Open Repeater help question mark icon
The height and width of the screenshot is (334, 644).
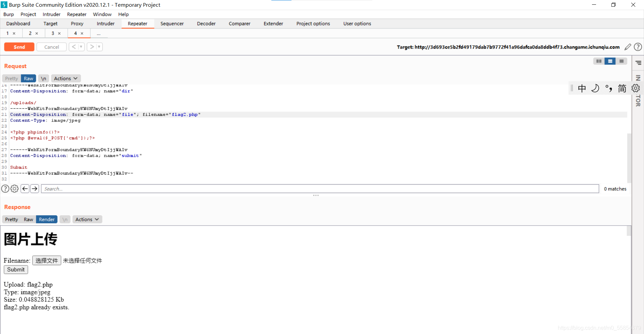point(638,47)
